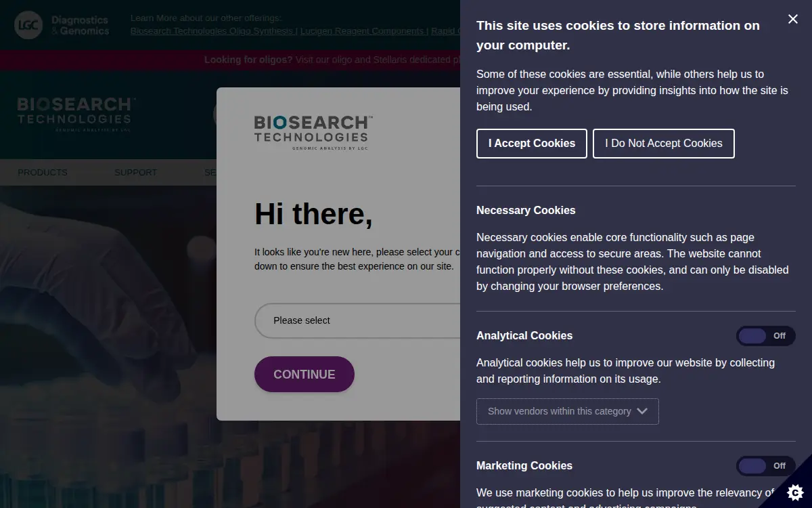Viewport: 812px width, 508px height.
Task: Open the Please select country dropdown
Action: tap(357, 320)
